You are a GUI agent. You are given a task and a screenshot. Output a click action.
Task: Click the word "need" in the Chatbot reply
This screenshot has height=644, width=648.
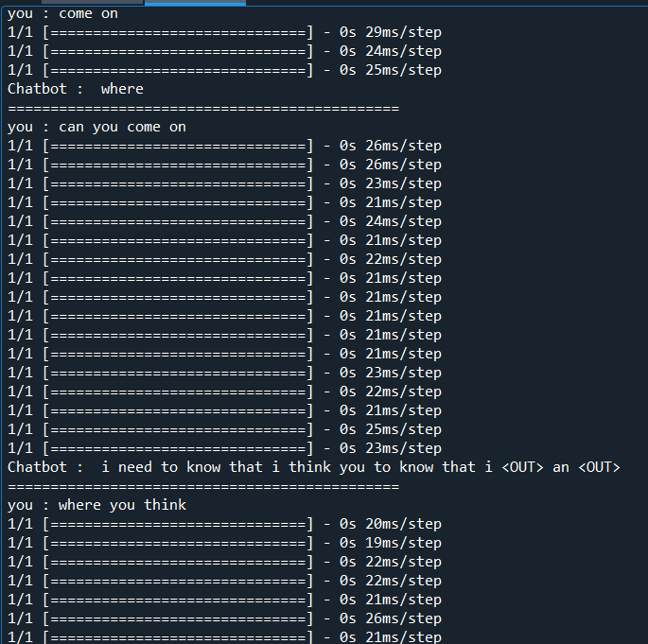135,467
